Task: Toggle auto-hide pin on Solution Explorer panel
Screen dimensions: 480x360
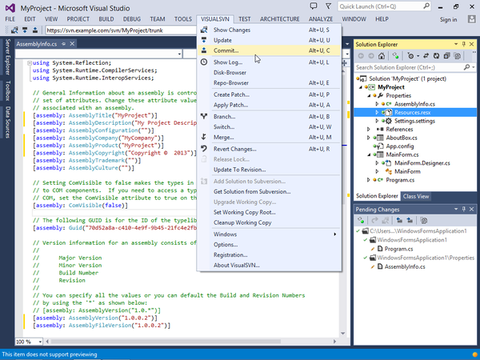Action: coord(464,44)
